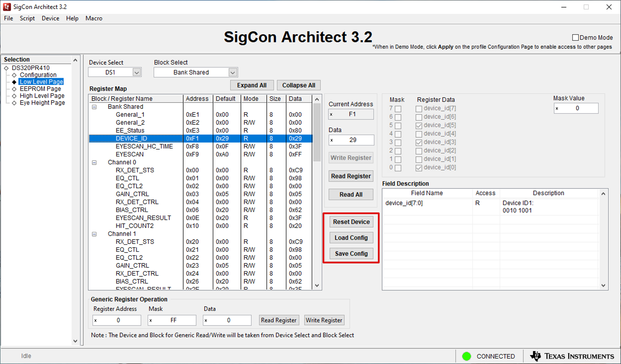This screenshot has width=621, height=364.
Task: Click Write Register in Generic Register Operation
Action: (x=324, y=320)
